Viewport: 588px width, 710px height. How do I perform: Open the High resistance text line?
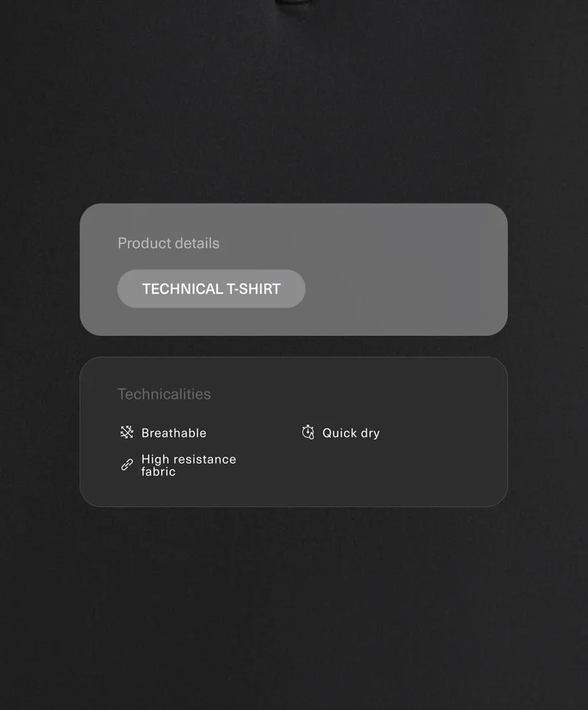click(x=189, y=459)
